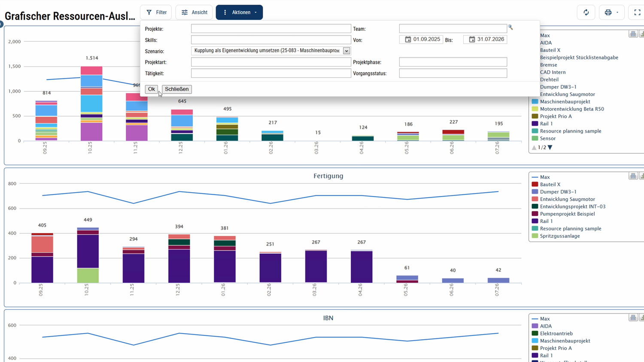Screen dimensions: 644x362
Task: Enter fullscreen with the expand icon
Action: tap(637, 12)
